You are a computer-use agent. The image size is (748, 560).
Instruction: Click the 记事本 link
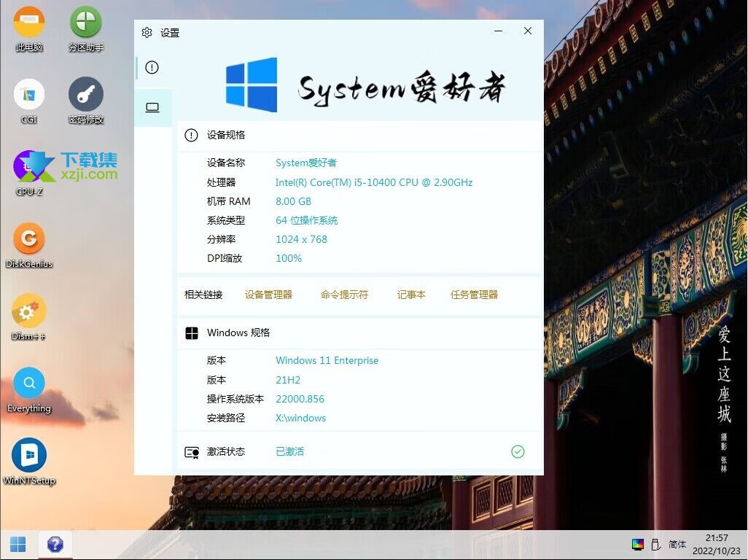(411, 295)
